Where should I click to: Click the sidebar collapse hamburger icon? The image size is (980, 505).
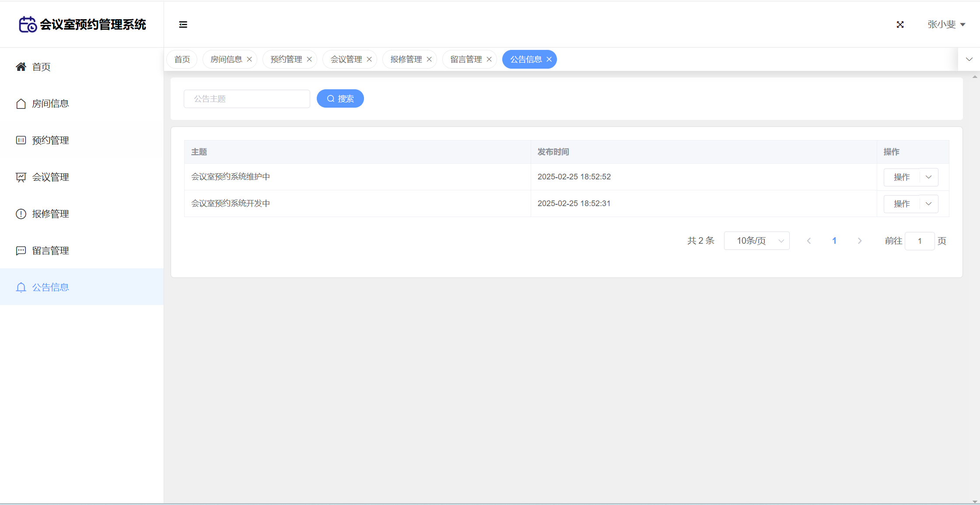tap(183, 25)
